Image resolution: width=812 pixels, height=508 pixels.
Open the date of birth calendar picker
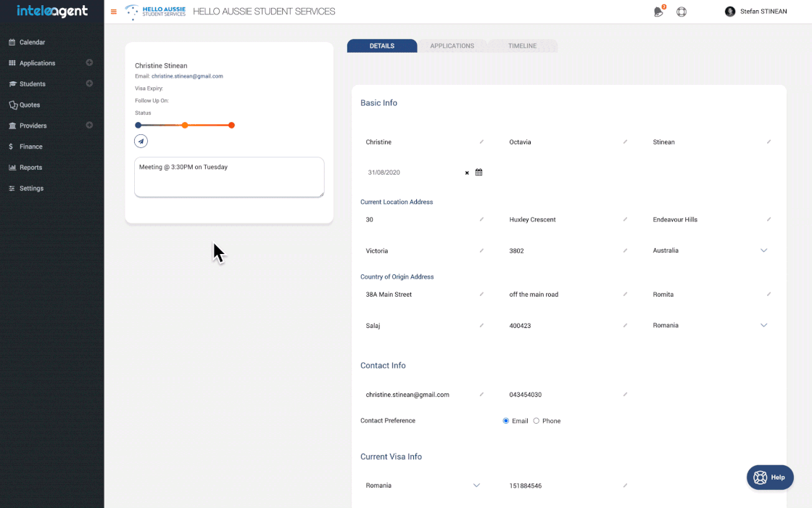[x=478, y=173]
